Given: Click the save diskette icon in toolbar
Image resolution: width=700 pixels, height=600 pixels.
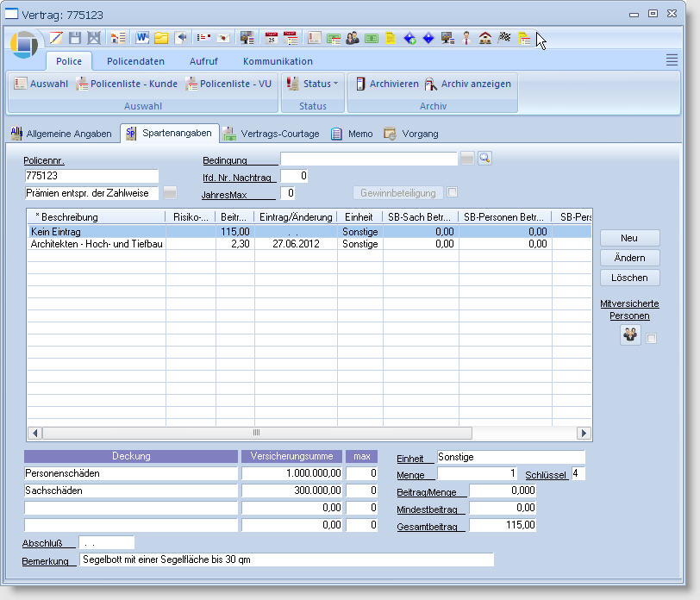Looking at the screenshot, I should coord(75,38).
